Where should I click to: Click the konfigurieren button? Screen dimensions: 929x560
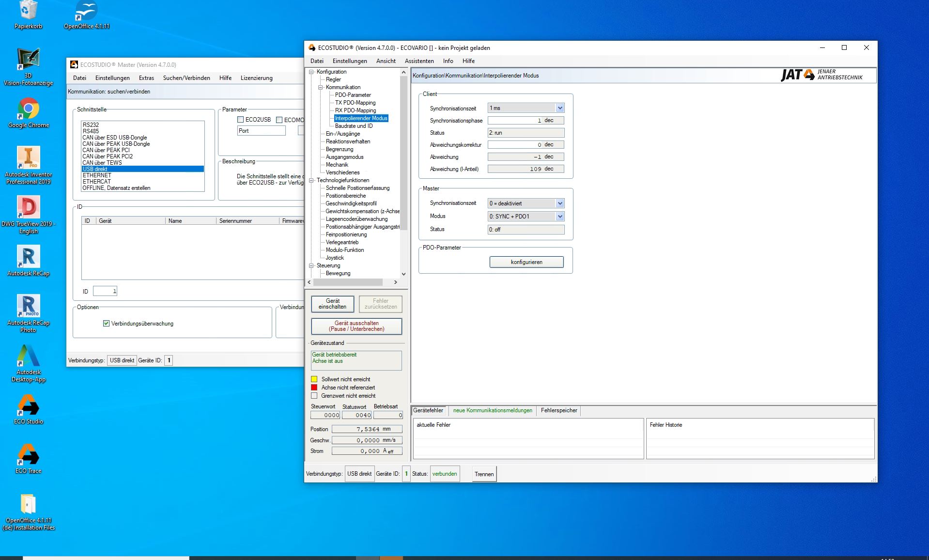click(x=526, y=262)
